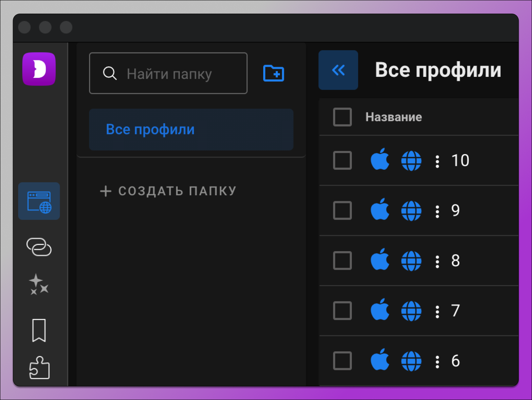The image size is (532, 400).
Task: Click the globe icon on profile 9
Action: [412, 211]
